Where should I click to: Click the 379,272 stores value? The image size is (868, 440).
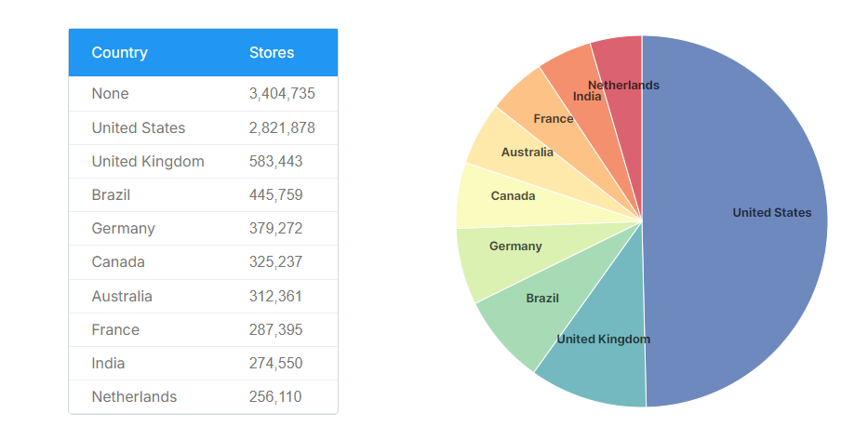pos(275,229)
